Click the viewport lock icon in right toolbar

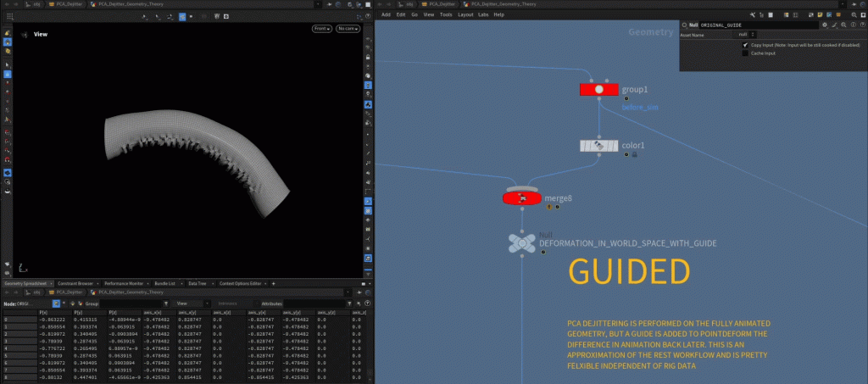(368, 39)
